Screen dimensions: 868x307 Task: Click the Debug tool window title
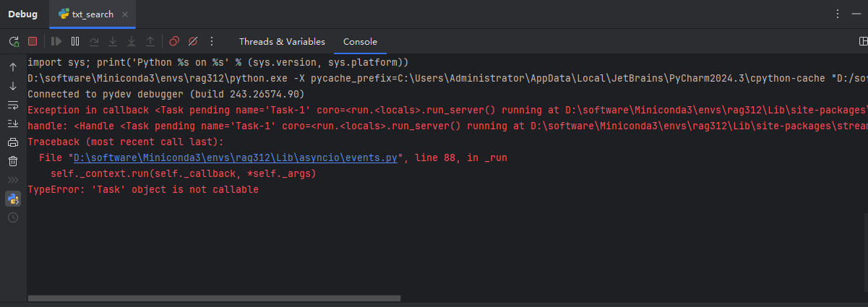pyautogui.click(x=22, y=14)
